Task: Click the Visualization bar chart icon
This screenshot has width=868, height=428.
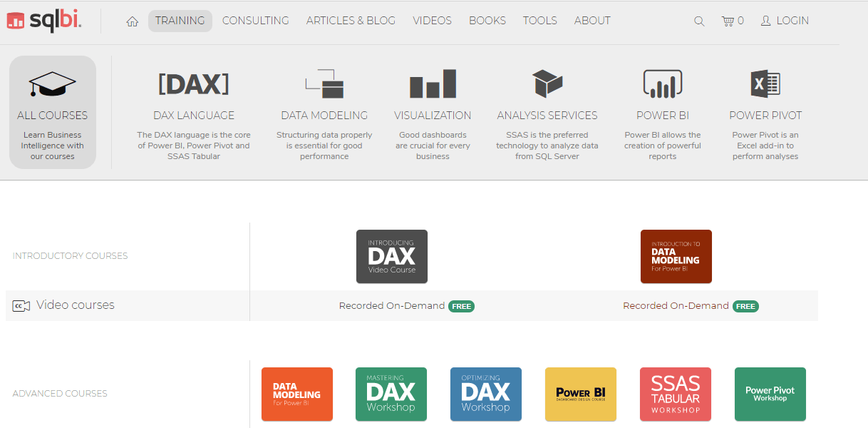Action: coord(433,83)
